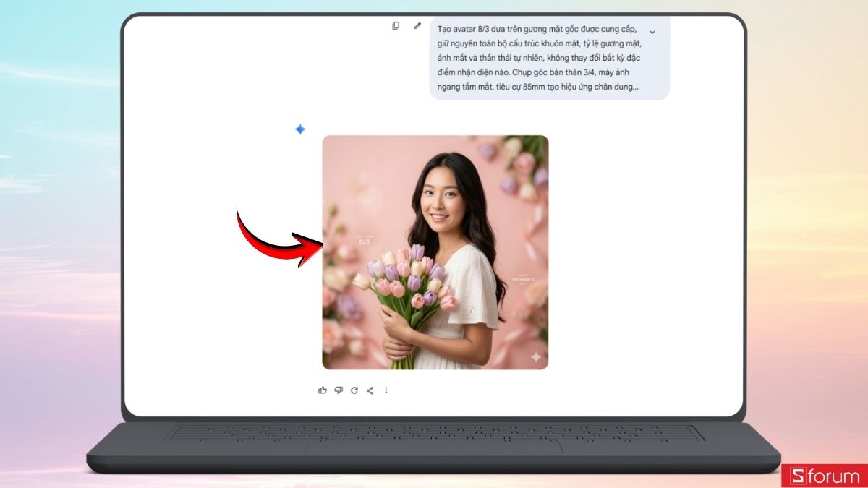Click the Gemini sparkle icon

coord(299,129)
